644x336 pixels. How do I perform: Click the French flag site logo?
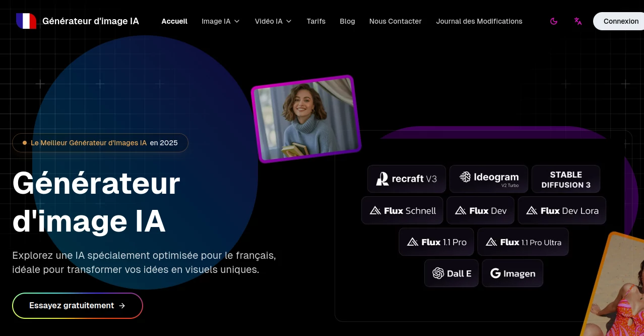tap(26, 21)
